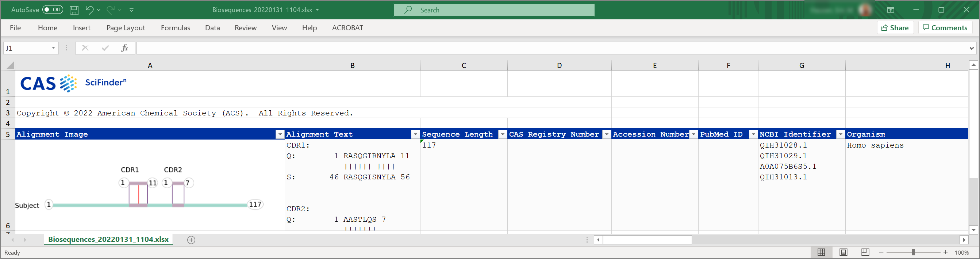Open the File menu
This screenshot has width=980, height=259.
click(x=15, y=28)
